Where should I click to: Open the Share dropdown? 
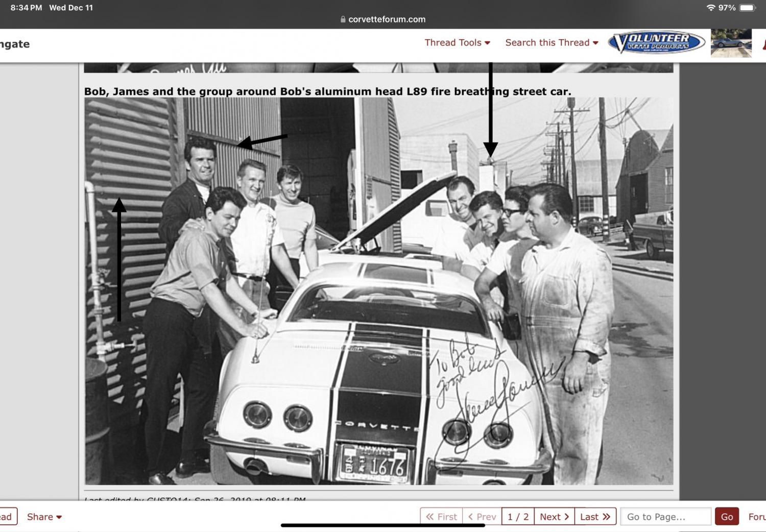click(44, 517)
